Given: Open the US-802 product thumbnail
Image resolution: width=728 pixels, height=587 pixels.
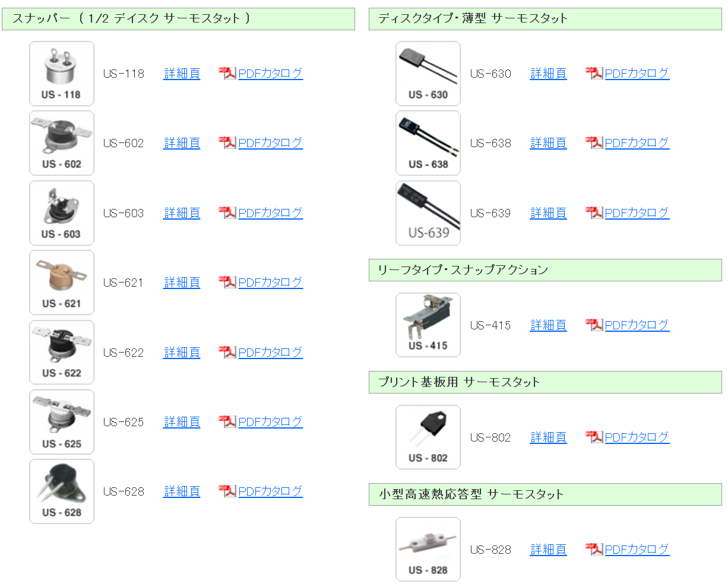Looking at the screenshot, I should pos(428,437).
